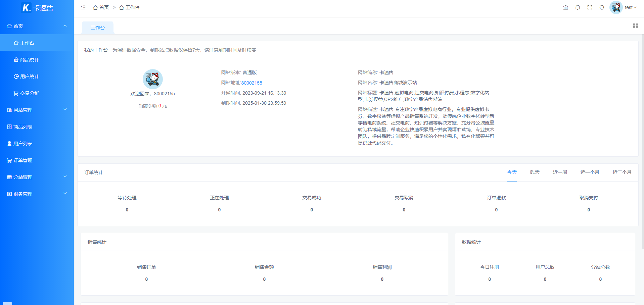The height and width of the screenshot is (305, 644).
Task: Open the test user dropdown
Action: 630,7
